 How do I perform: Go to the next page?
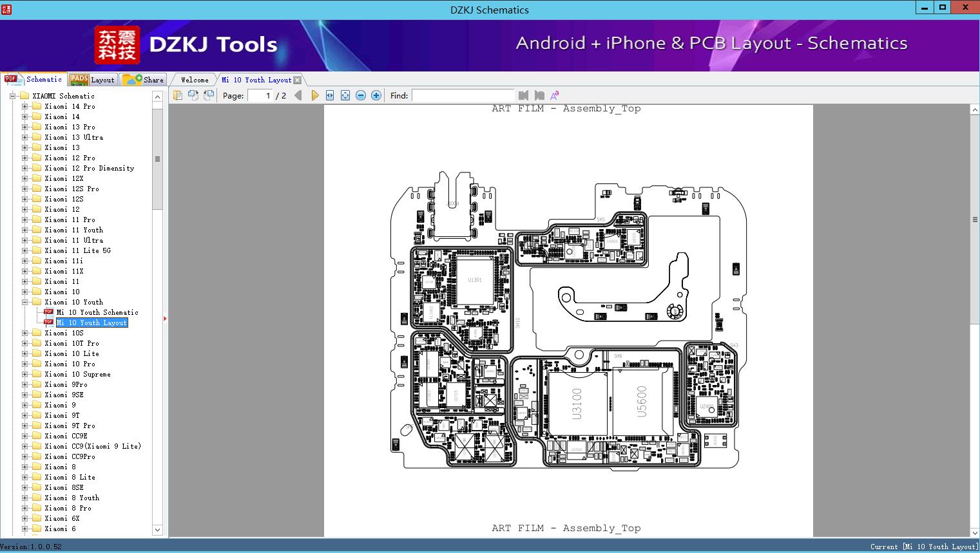tap(314, 95)
